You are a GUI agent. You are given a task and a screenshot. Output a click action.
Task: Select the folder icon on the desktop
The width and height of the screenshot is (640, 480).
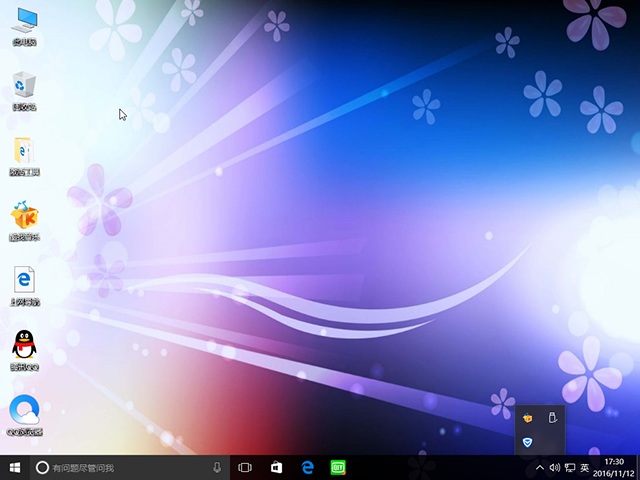click(23, 151)
